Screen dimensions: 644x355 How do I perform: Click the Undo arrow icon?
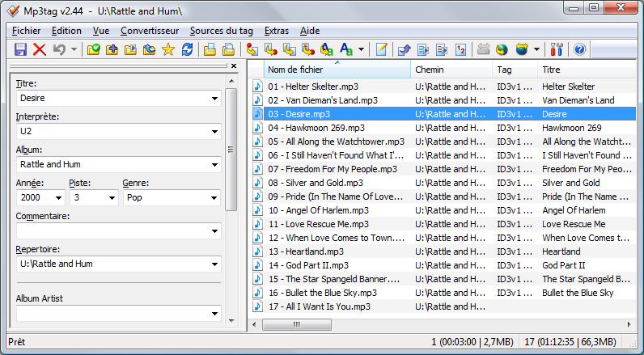59,49
